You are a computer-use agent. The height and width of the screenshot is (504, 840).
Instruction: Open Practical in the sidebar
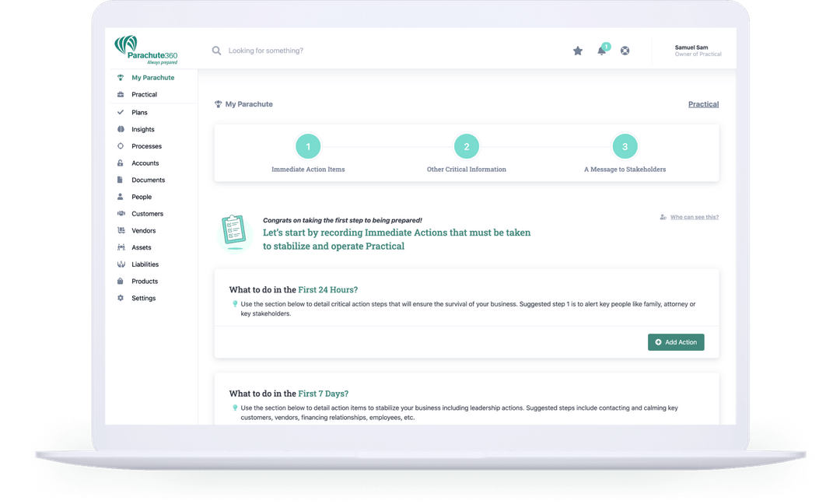pyautogui.click(x=145, y=94)
